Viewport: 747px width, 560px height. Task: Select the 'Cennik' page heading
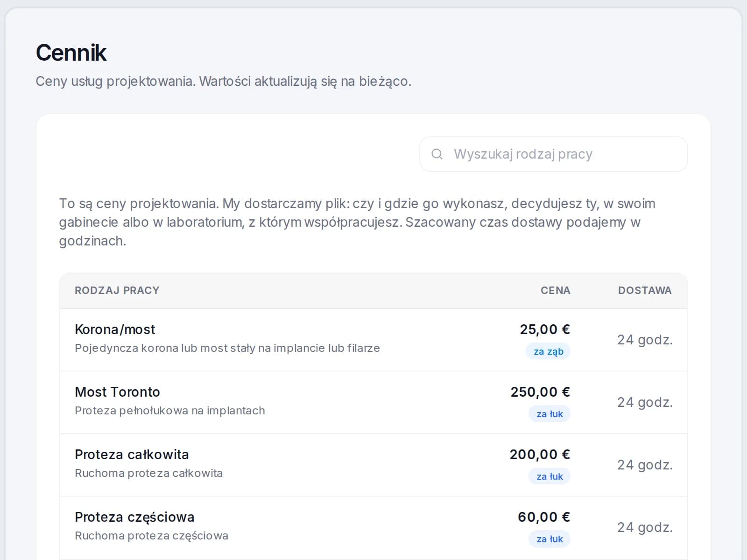coord(71,52)
